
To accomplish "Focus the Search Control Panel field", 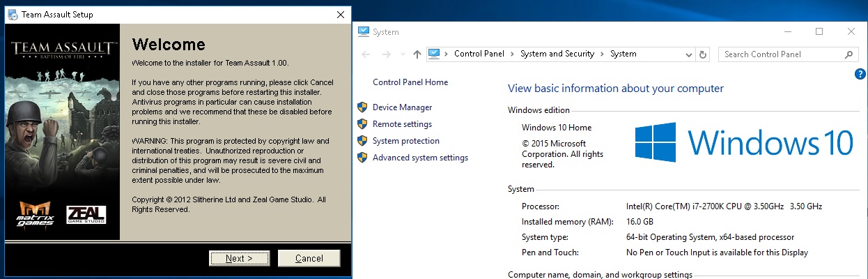I will pyautogui.click(x=780, y=54).
